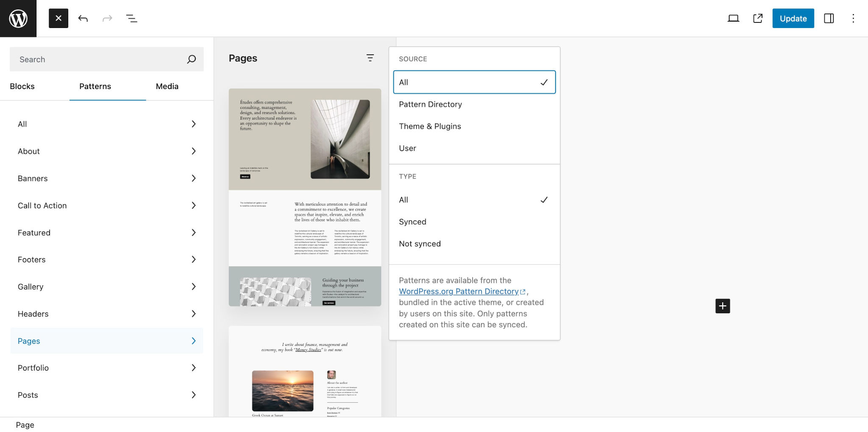
Task: Open the Settings sidebar panel icon
Action: pyautogui.click(x=829, y=18)
